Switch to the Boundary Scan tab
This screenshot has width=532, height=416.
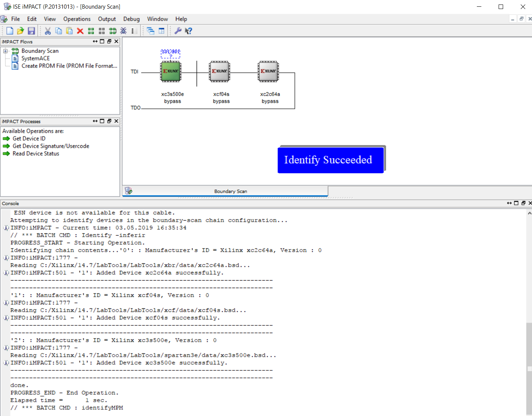pos(225,191)
